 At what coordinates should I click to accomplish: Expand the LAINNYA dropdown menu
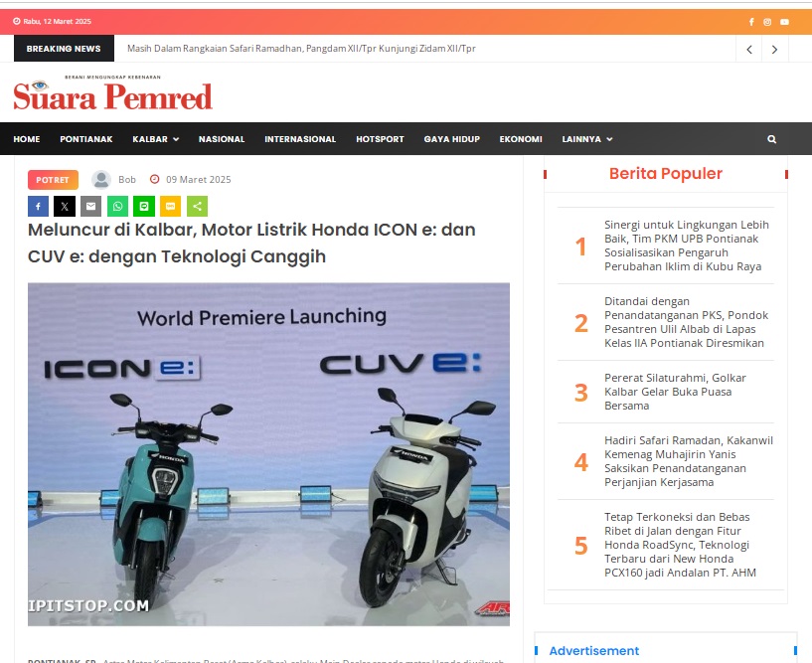click(x=587, y=139)
